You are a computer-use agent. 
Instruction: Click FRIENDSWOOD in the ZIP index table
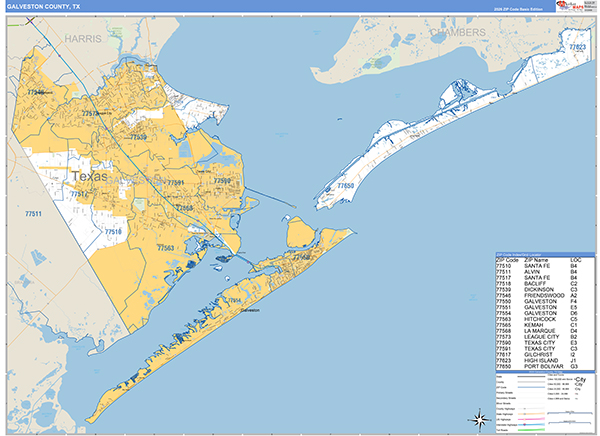544,296
